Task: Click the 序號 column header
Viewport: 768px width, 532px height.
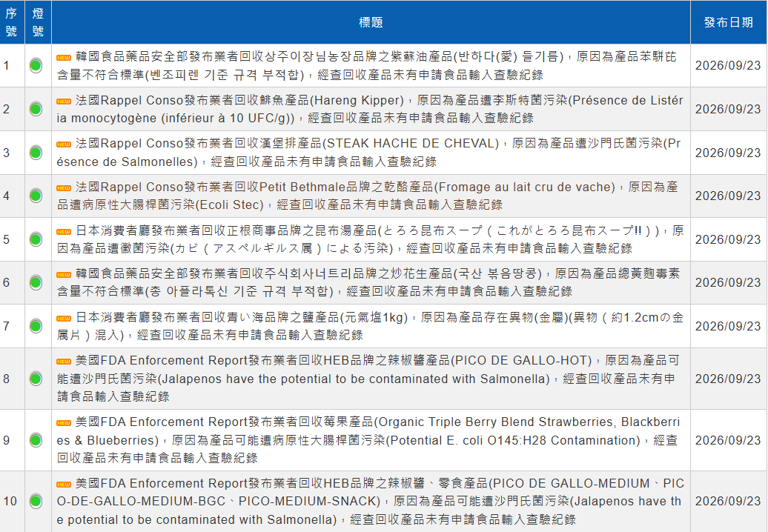Action: pyautogui.click(x=12, y=22)
